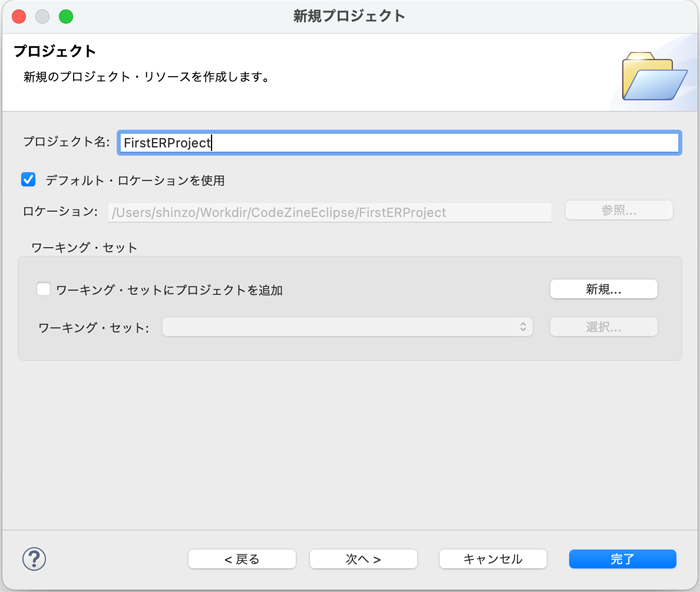This screenshot has height=592, width=700.
Task: Click the 新規... working set button
Action: pyautogui.click(x=604, y=289)
